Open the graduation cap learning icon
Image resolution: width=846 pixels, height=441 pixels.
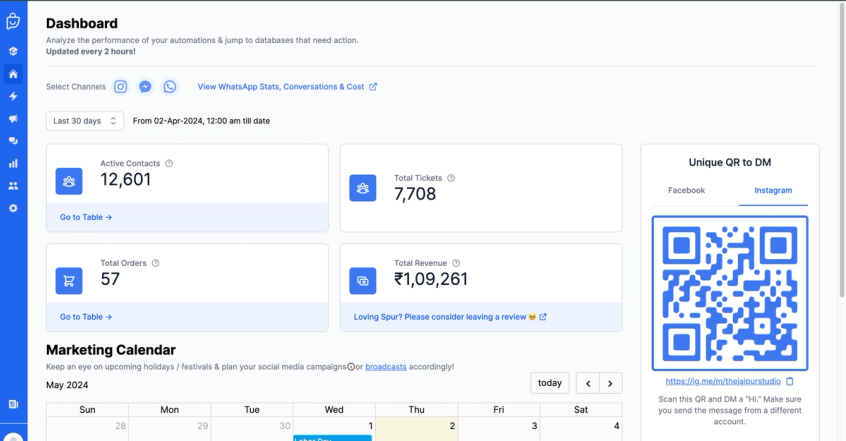[13, 51]
